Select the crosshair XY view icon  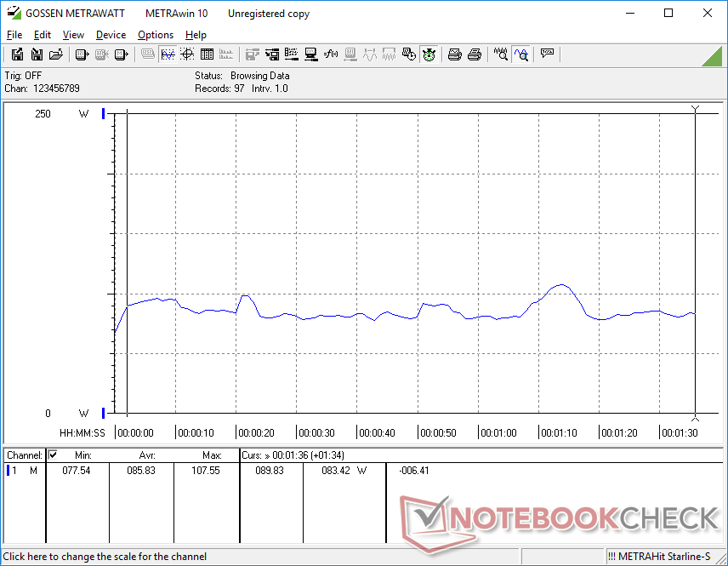coord(187,54)
